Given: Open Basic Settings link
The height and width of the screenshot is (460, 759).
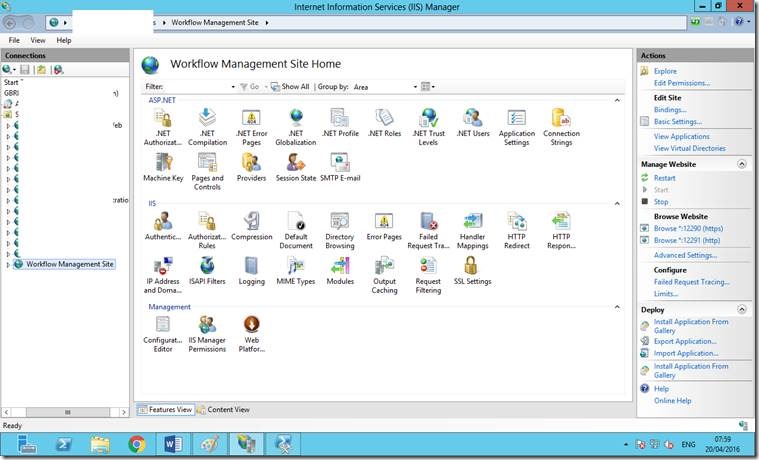Looking at the screenshot, I should (678, 122).
